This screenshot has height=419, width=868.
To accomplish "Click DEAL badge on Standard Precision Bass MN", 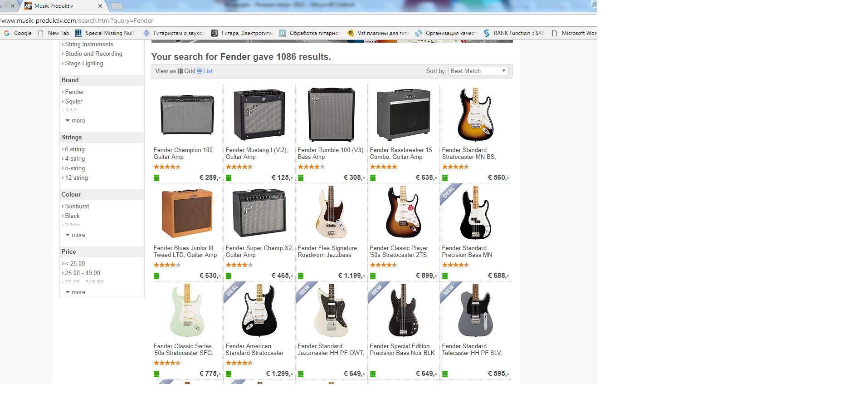I will click(x=448, y=192).
